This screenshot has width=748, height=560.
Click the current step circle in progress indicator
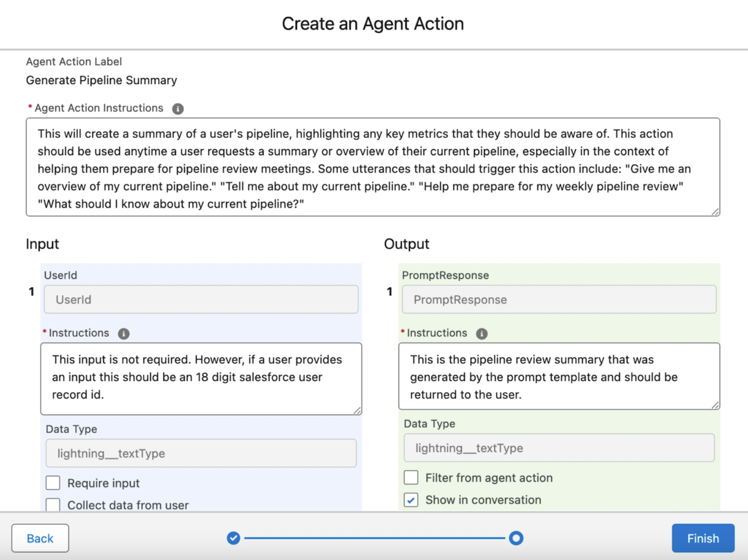point(516,538)
